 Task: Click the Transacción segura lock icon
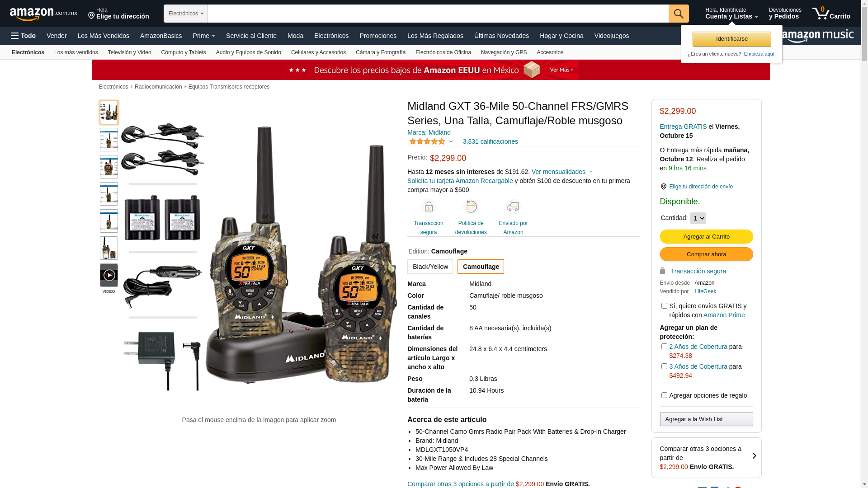click(x=429, y=207)
